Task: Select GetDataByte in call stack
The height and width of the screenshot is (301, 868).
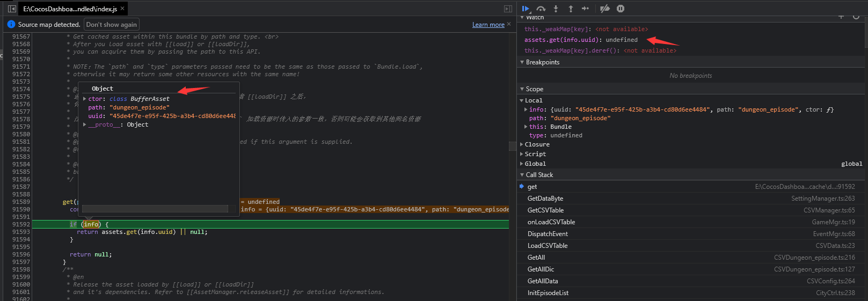Action: [545, 199]
